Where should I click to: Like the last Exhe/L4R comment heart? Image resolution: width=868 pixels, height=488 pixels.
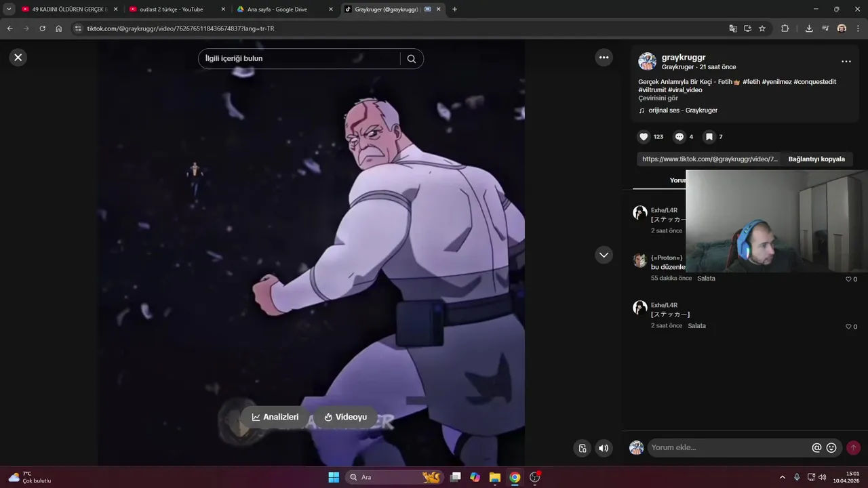click(848, 327)
